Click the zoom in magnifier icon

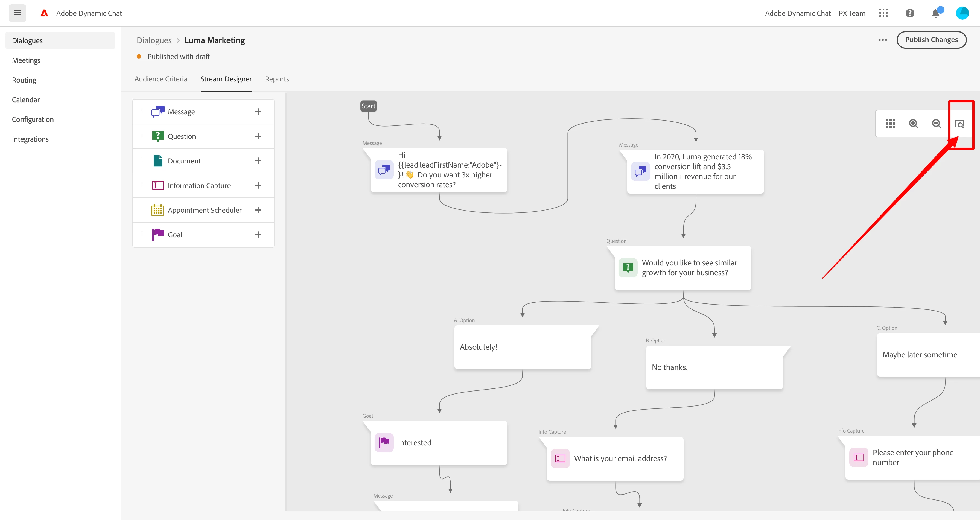click(x=914, y=124)
